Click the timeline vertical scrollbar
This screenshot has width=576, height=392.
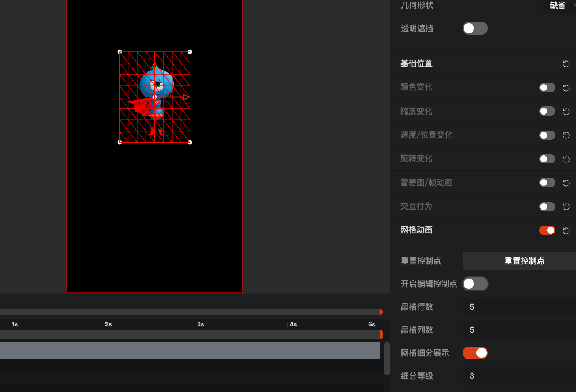(387, 359)
